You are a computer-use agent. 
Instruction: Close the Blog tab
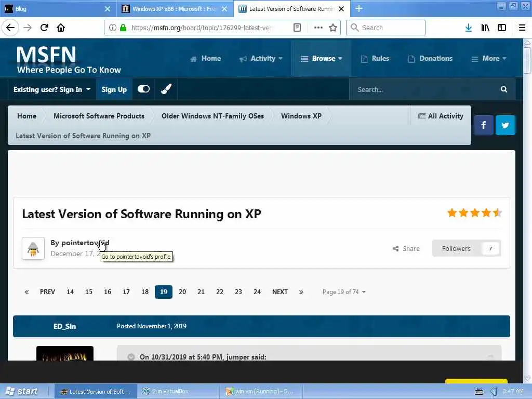(x=107, y=9)
